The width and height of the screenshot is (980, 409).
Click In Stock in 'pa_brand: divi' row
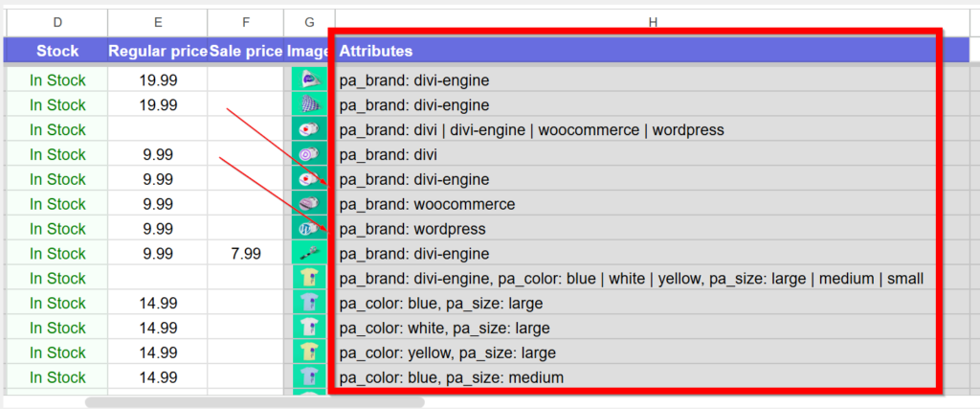(x=57, y=154)
